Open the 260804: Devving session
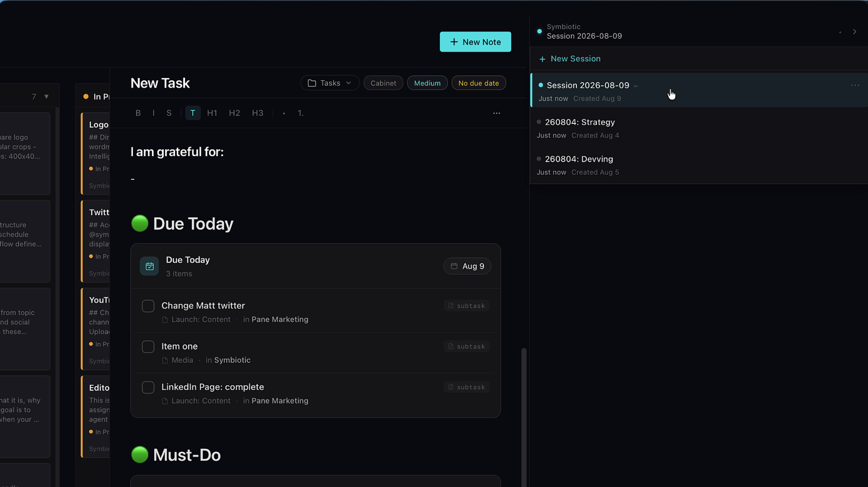This screenshot has height=487, width=868. (x=699, y=165)
